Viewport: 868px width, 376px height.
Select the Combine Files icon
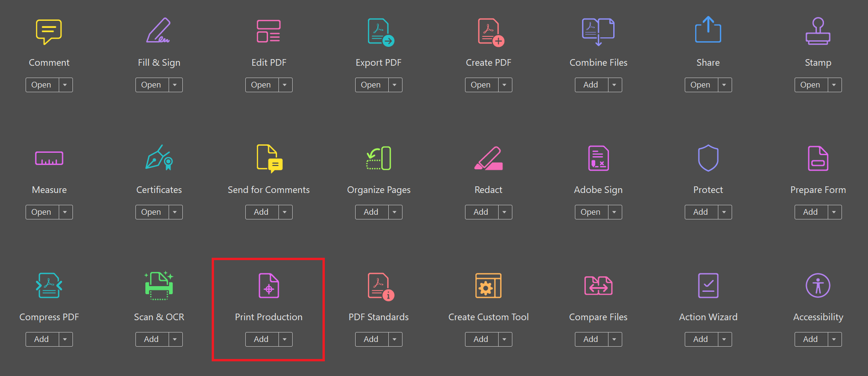(x=598, y=32)
